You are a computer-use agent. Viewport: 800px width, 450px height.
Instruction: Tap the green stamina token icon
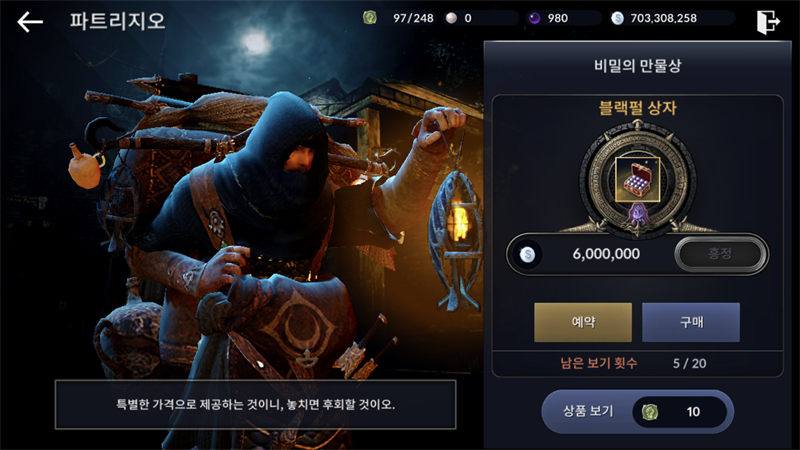[370, 18]
